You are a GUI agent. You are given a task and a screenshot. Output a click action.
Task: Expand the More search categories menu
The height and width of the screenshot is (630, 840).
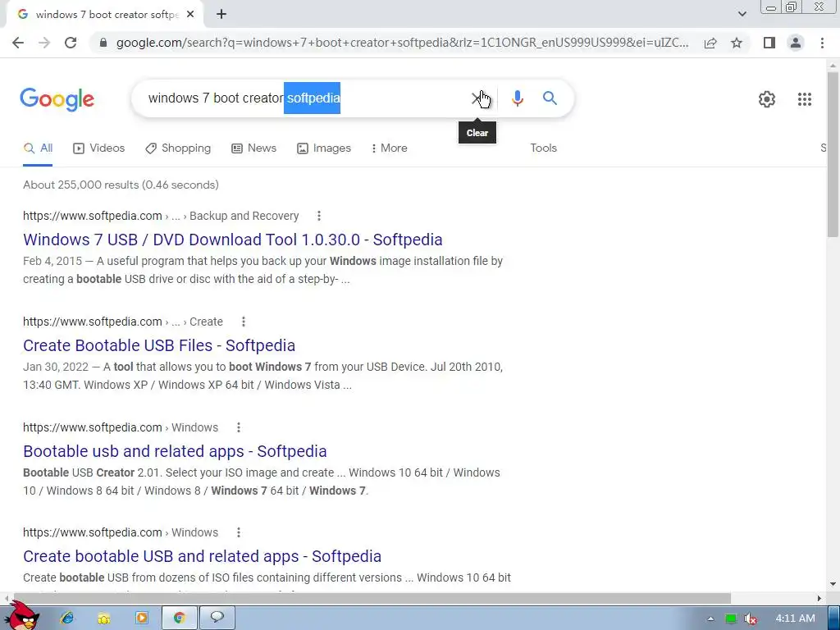[x=389, y=148]
